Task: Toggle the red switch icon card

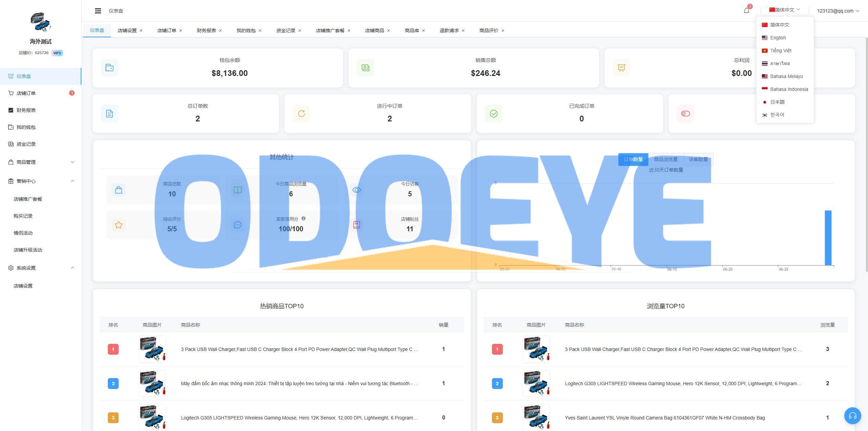Action: pyautogui.click(x=685, y=114)
